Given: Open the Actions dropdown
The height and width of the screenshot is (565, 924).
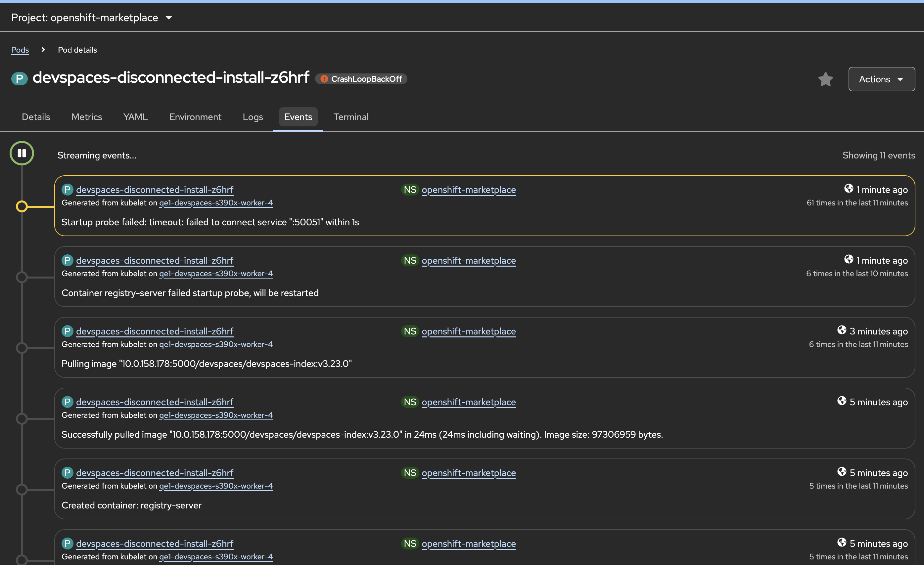Looking at the screenshot, I should (881, 79).
